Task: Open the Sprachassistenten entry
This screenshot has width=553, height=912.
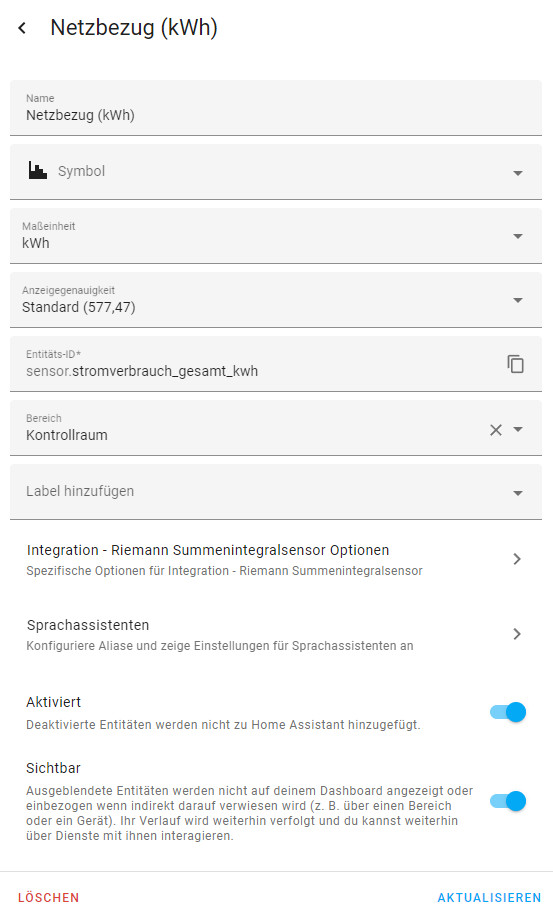Action: (276, 635)
